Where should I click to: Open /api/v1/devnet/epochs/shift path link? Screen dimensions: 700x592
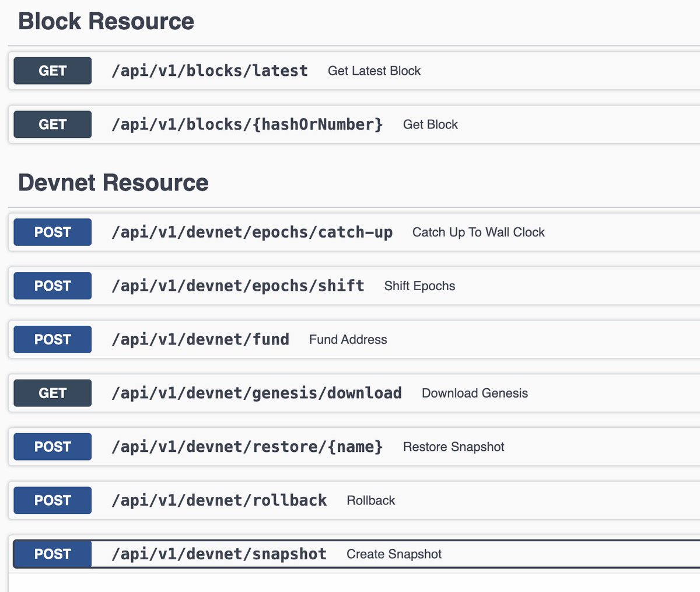(x=238, y=285)
